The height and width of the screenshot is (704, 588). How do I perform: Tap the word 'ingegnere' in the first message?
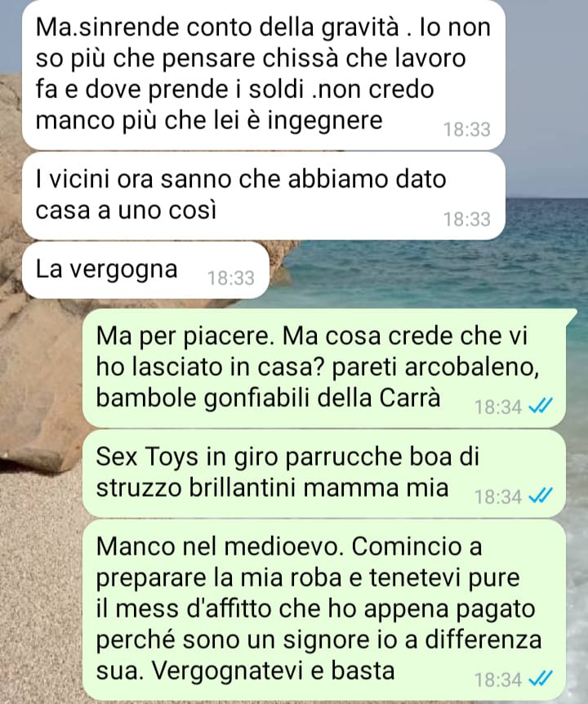(x=325, y=121)
